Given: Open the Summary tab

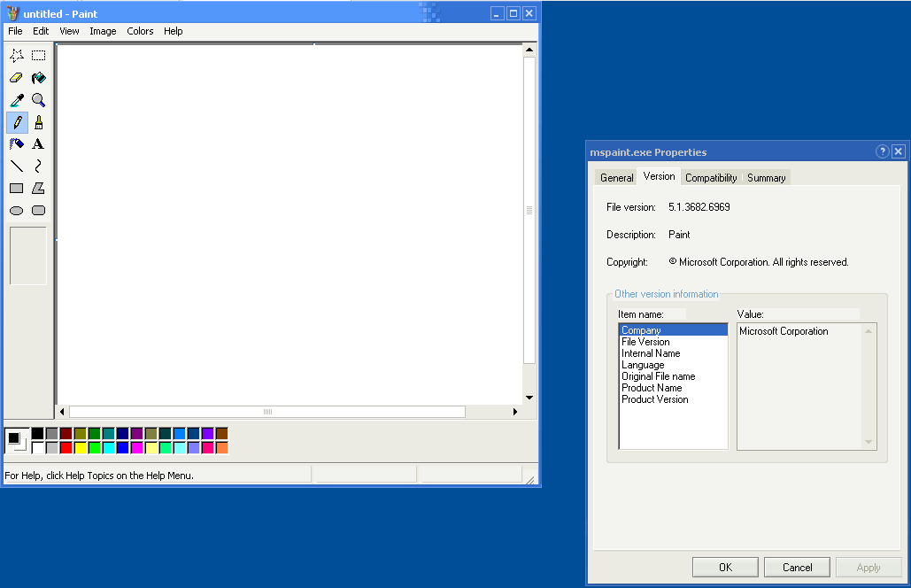Looking at the screenshot, I should 767,178.
